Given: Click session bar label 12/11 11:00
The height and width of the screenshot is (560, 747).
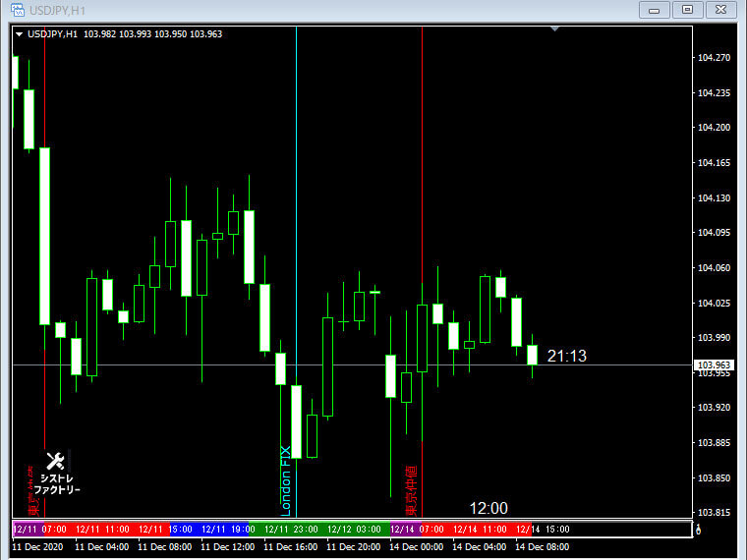Looking at the screenshot, I should 102,529.
